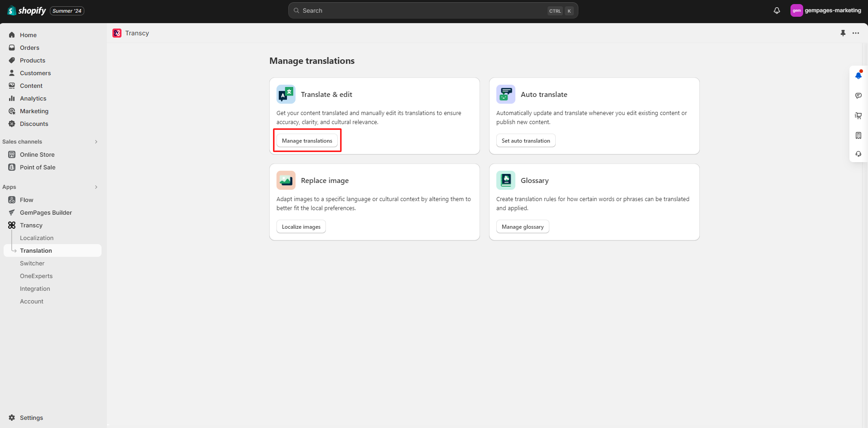
Task: Click the Replace image card icon
Action: pos(286,180)
